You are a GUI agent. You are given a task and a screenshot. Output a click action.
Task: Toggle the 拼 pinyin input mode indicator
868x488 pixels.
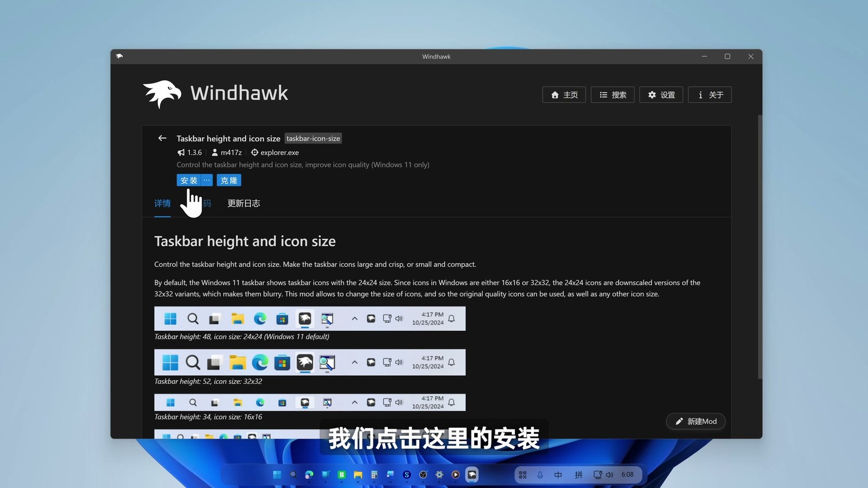pyautogui.click(x=578, y=475)
